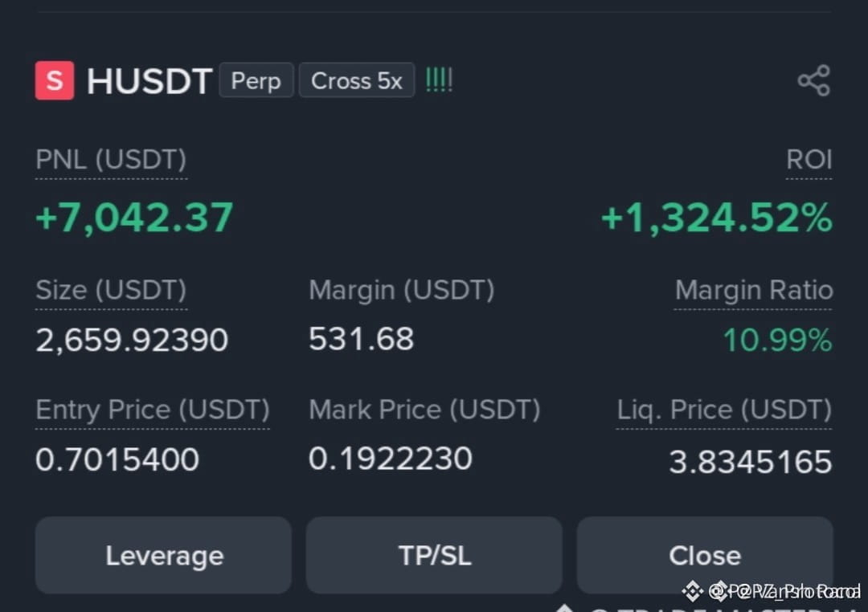This screenshot has width=868, height=612.
Task: Tap the 531.68 margin value
Action: tap(361, 339)
